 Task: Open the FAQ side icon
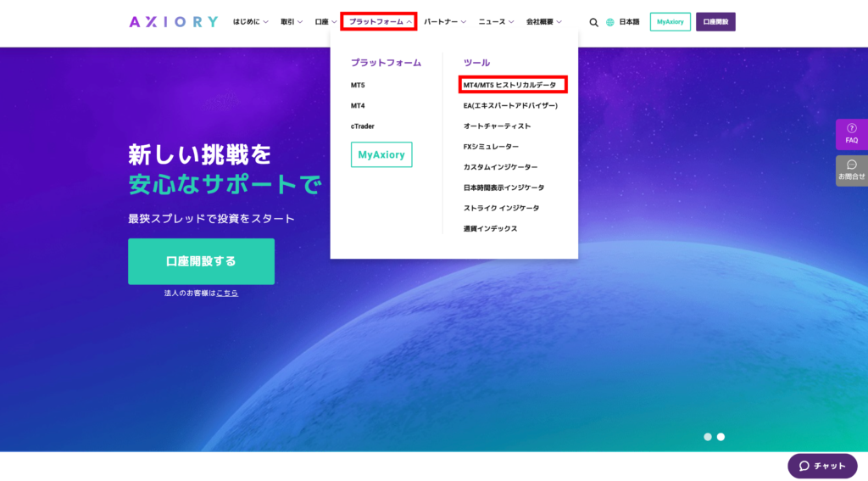tap(851, 134)
